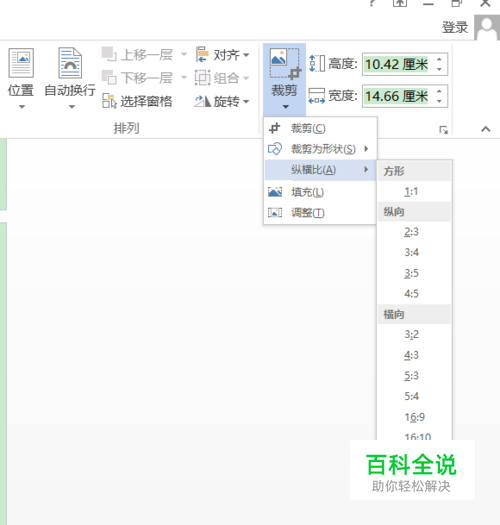Select the 5:4 landscape aspect ratio

pyautogui.click(x=414, y=396)
